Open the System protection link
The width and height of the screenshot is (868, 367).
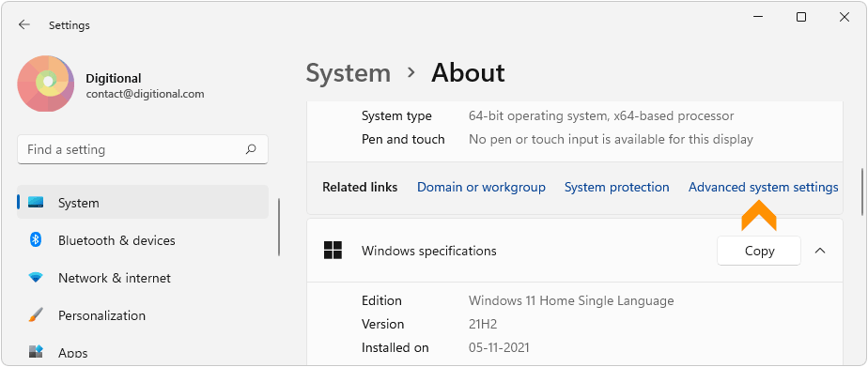click(616, 188)
